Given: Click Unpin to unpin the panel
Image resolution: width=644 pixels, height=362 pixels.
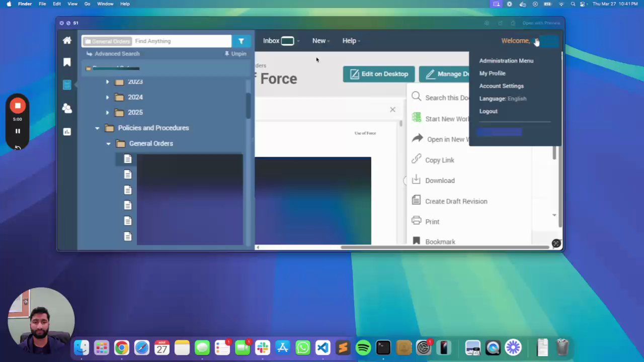Looking at the screenshot, I should click(x=235, y=54).
